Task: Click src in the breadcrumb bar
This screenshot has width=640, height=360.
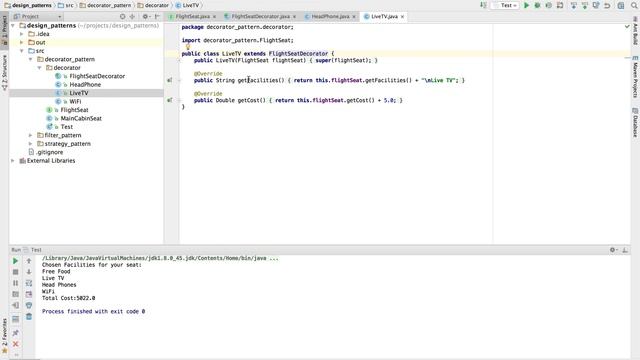Action: coord(69,5)
